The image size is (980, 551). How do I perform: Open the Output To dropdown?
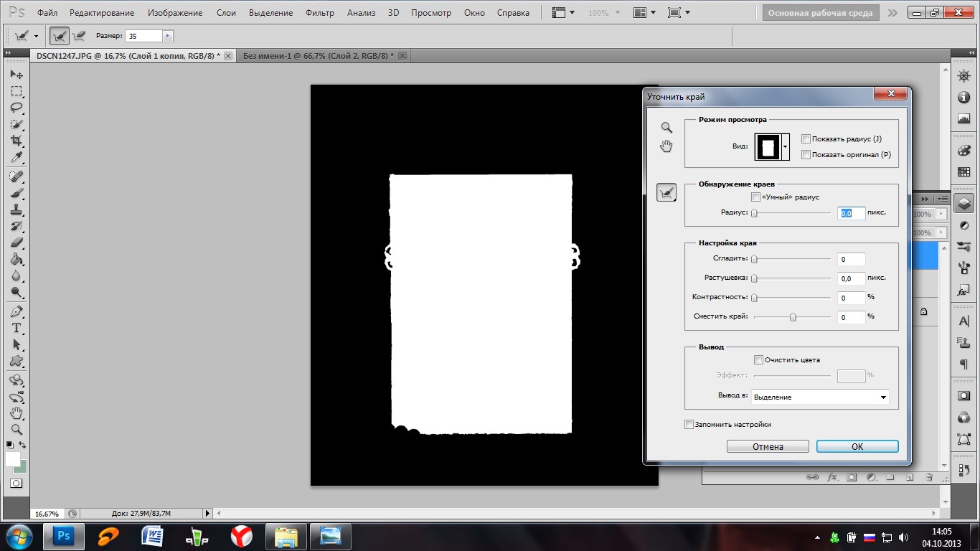click(x=820, y=397)
